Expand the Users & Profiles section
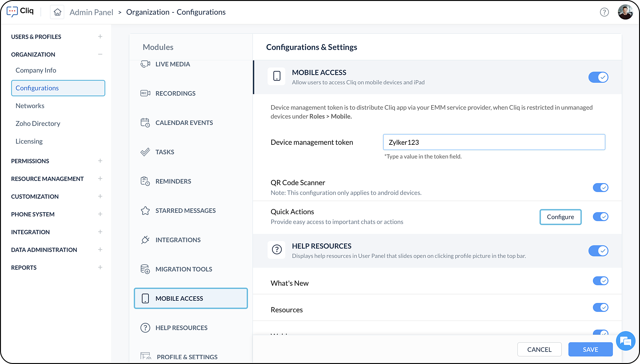 100,37
